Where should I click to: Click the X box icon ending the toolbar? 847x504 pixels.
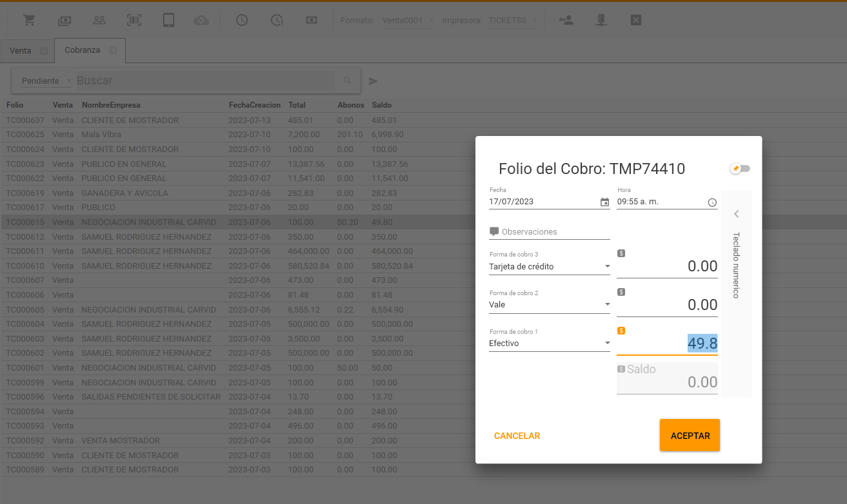[635, 20]
